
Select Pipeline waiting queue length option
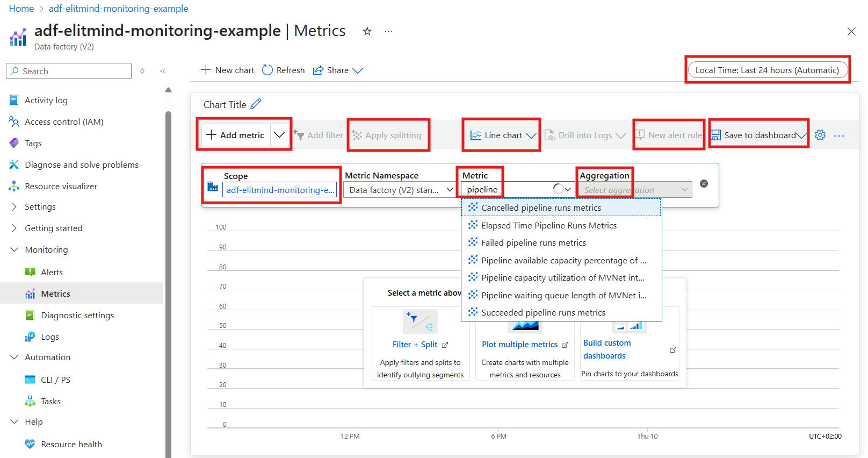[x=561, y=295]
